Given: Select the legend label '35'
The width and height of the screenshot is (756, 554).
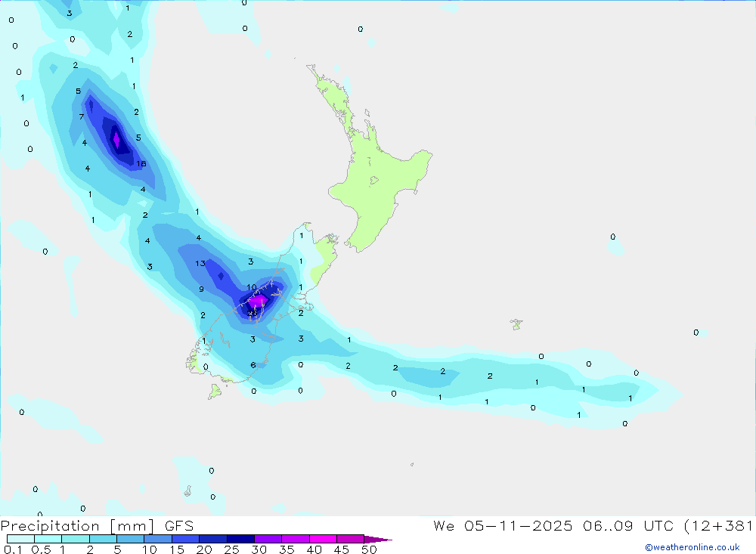Looking at the screenshot, I should tap(287, 549).
